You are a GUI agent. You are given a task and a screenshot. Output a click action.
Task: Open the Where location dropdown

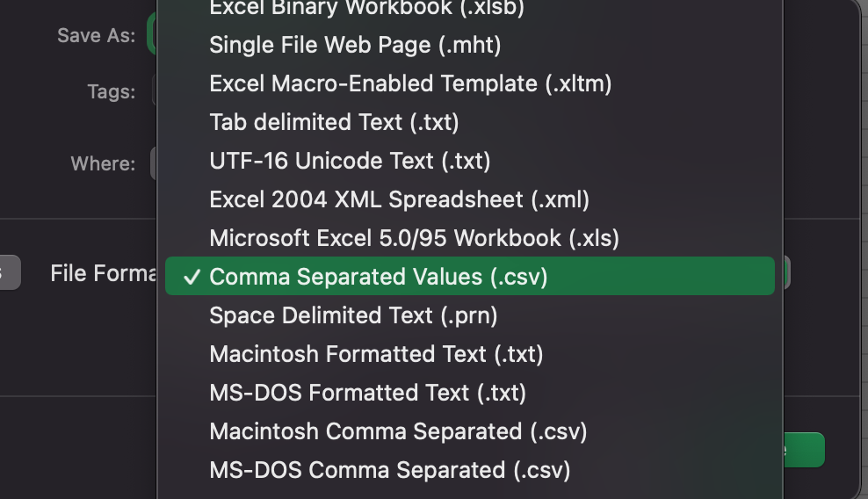154,163
